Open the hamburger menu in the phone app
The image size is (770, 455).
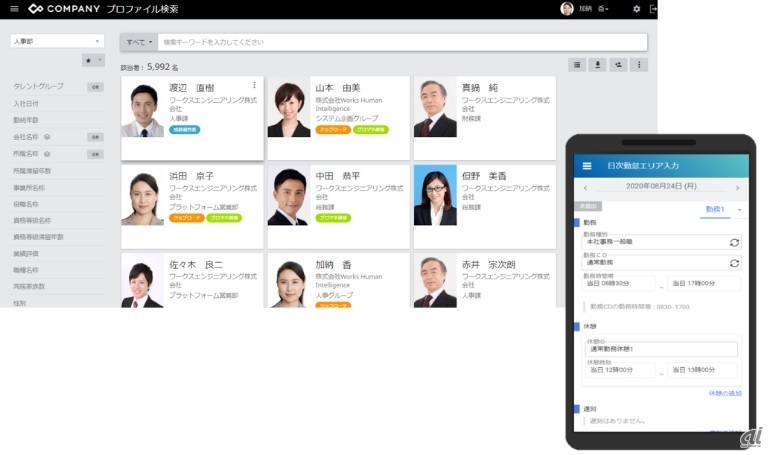click(x=587, y=166)
